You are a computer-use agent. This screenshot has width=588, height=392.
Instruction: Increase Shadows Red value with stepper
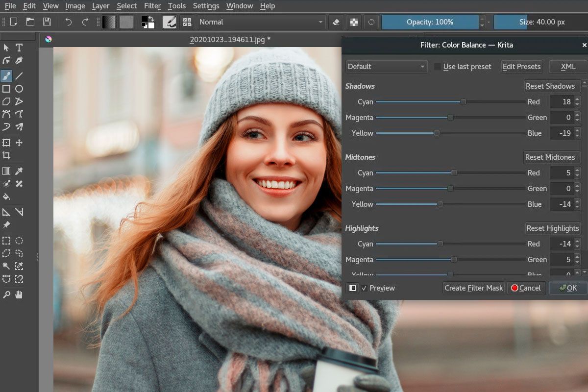577,99
